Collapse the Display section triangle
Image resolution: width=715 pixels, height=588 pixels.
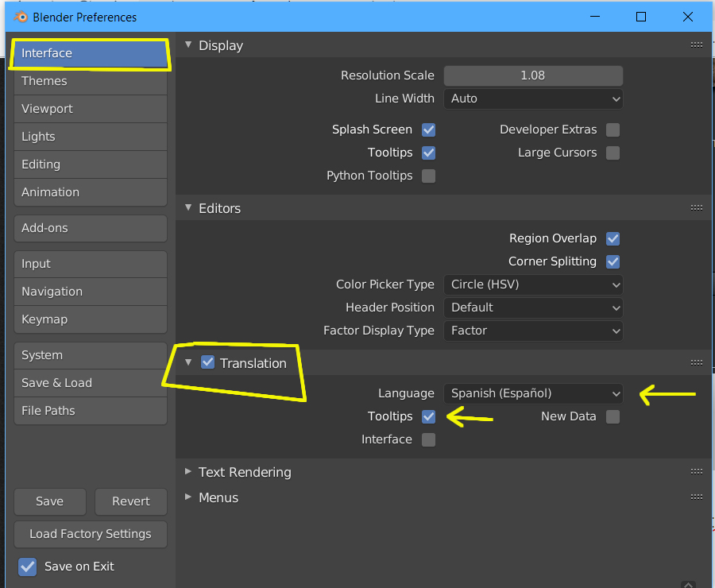[188, 45]
